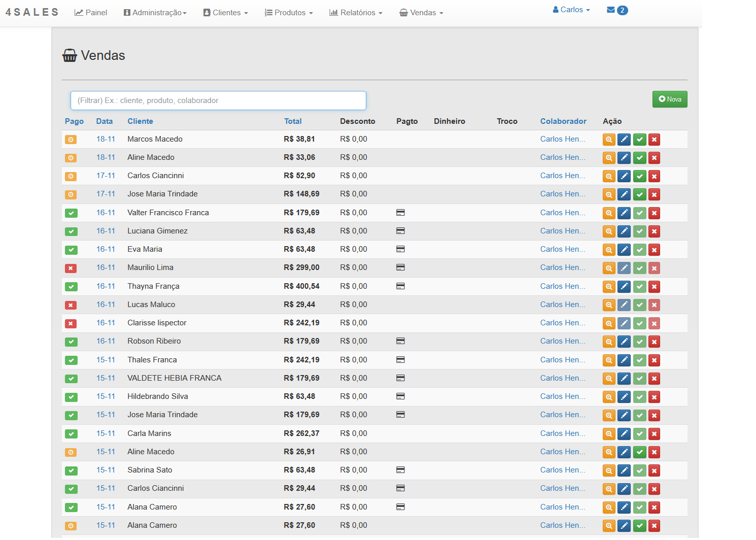Toggle green paid status for Luciana Gimenez
The image size is (756, 540).
(71, 231)
